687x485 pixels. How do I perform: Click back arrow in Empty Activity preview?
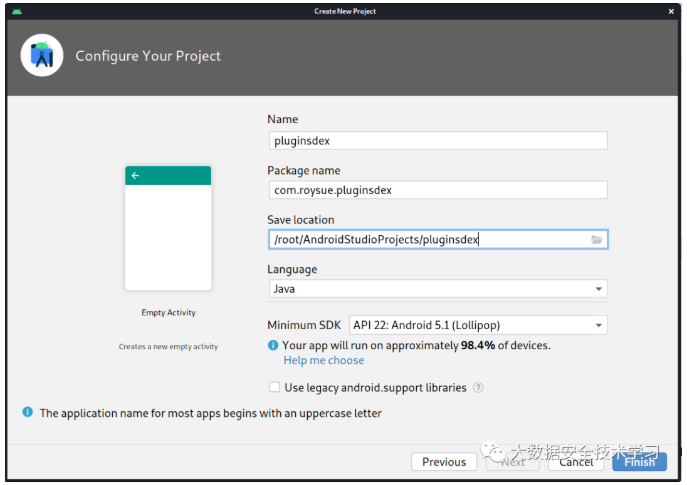point(135,176)
